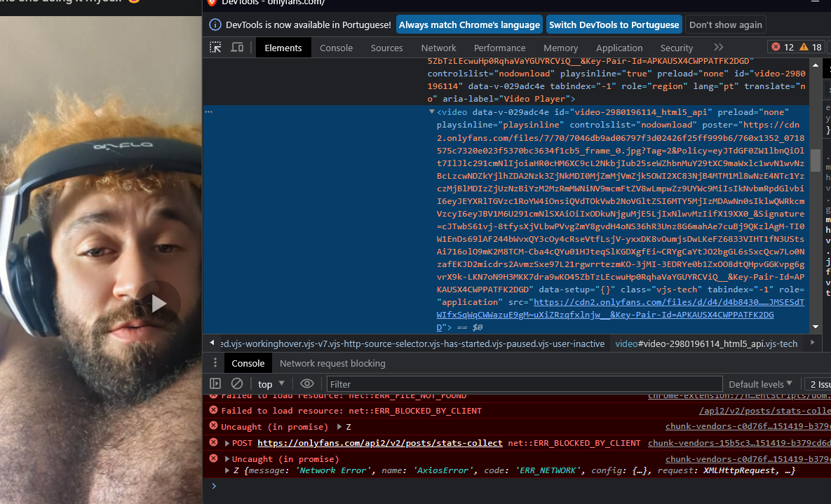Viewport: 831px width, 504px height.
Task: Play the video with the play button
Action: (158, 303)
